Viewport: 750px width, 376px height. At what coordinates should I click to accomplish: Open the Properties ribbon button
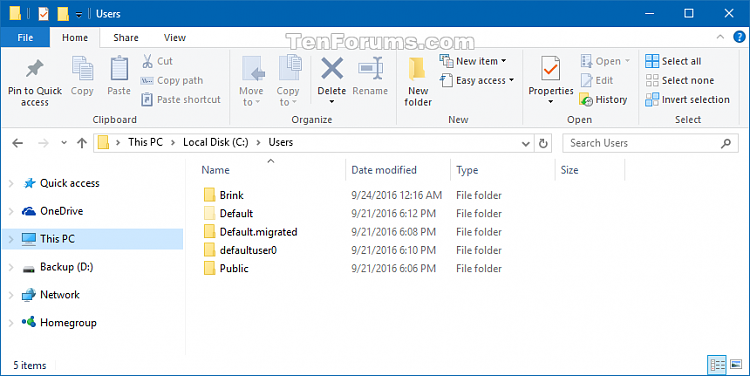(x=551, y=80)
